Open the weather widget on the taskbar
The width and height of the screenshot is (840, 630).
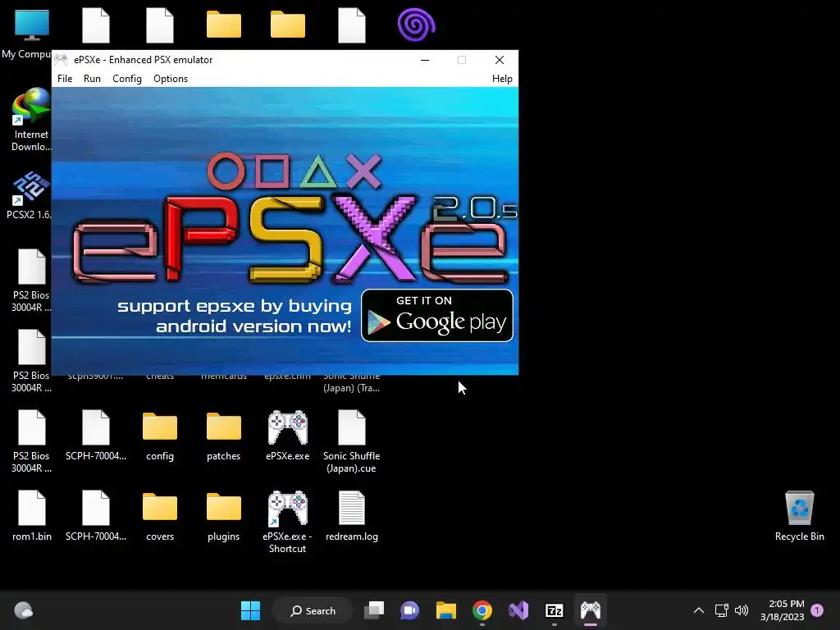[x=23, y=610]
